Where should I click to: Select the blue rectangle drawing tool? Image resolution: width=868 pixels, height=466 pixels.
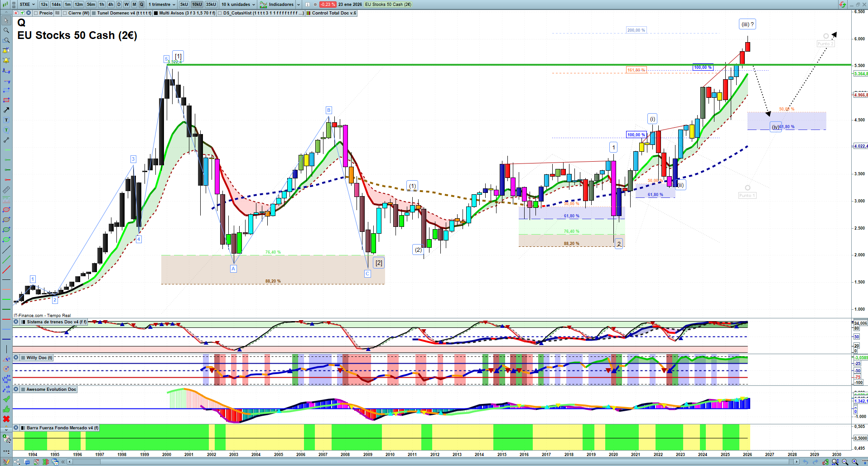6,91
